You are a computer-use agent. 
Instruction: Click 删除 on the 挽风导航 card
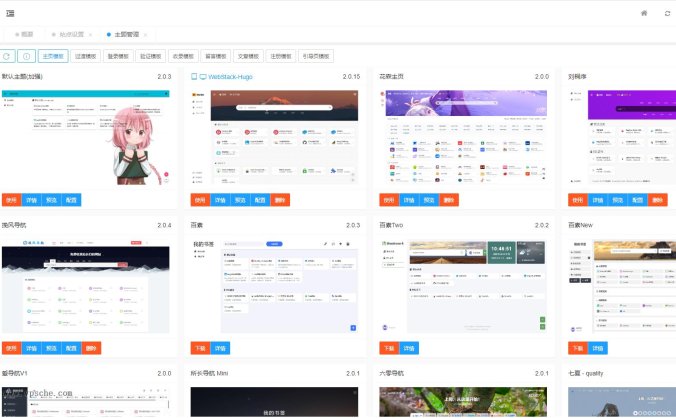(x=91, y=348)
